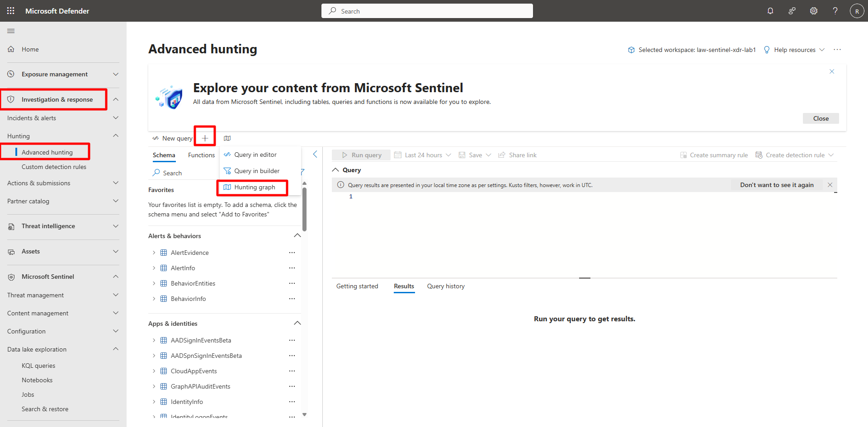Open notifications bell icon
Viewport: 868px width, 427px height.
tap(770, 11)
